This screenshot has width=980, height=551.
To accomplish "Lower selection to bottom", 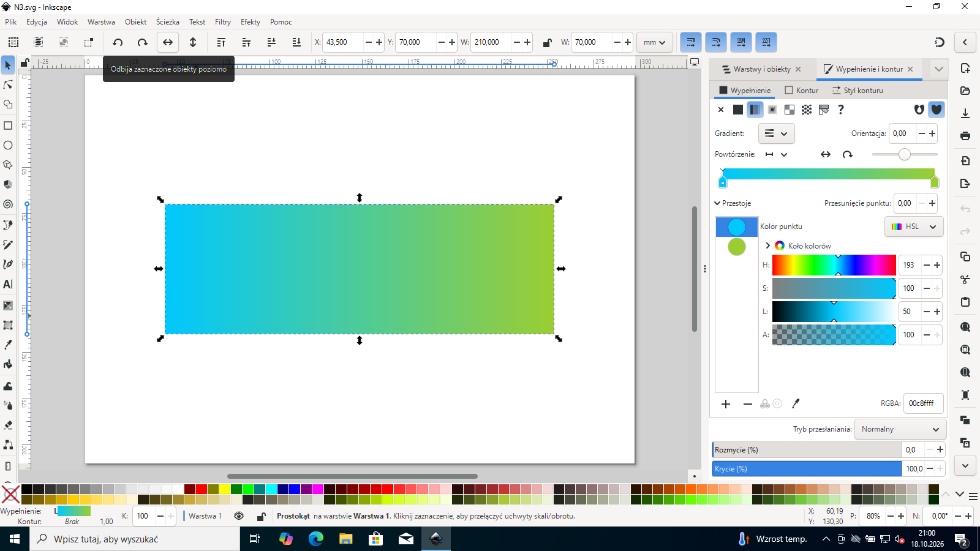I will pyautogui.click(x=296, y=42).
